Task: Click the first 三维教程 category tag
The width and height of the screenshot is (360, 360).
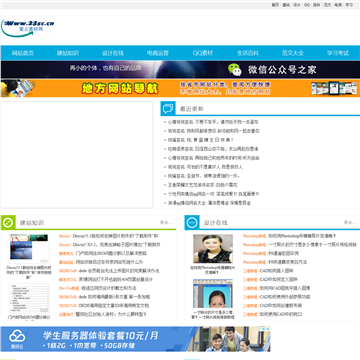Action: click(x=250, y=271)
